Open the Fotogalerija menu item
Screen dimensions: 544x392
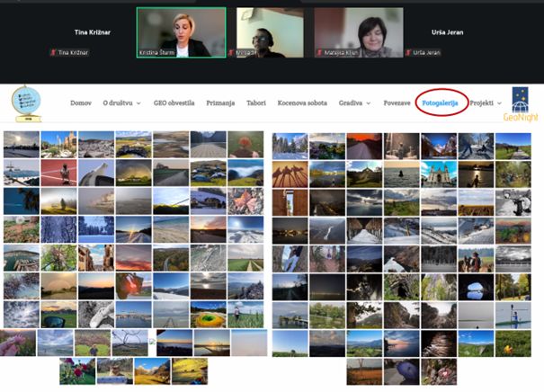[x=440, y=103]
